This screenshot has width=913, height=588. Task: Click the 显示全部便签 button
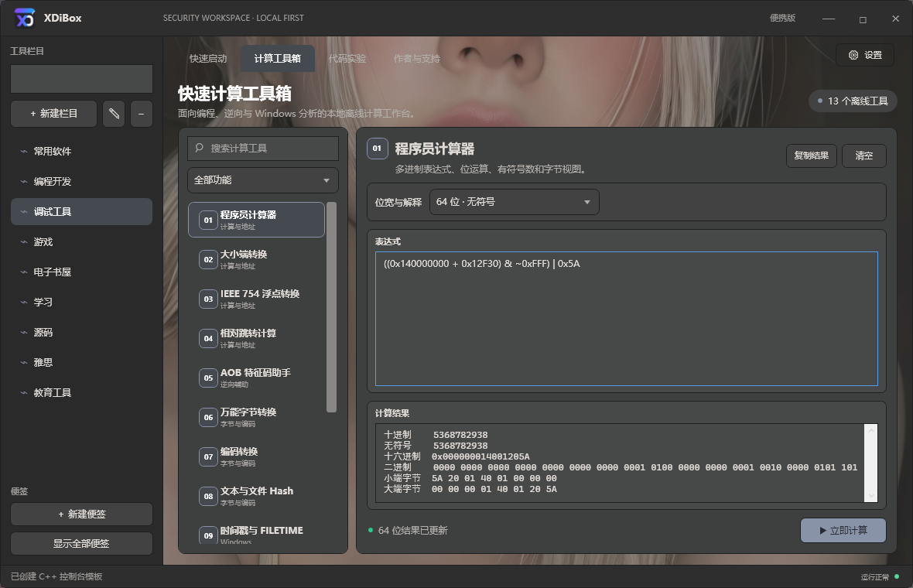pyautogui.click(x=81, y=543)
